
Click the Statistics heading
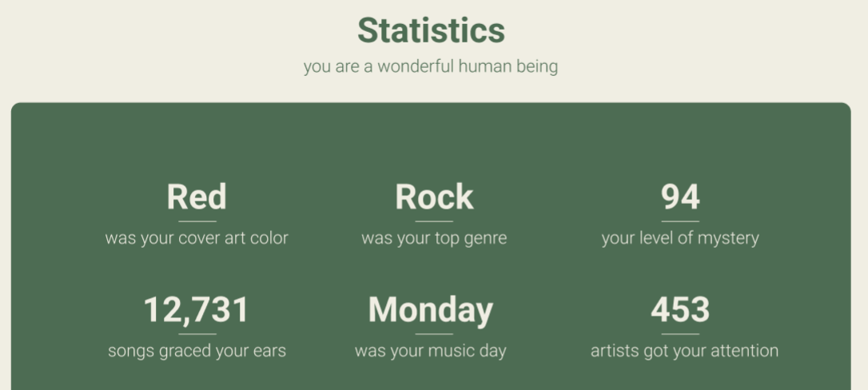(x=431, y=30)
